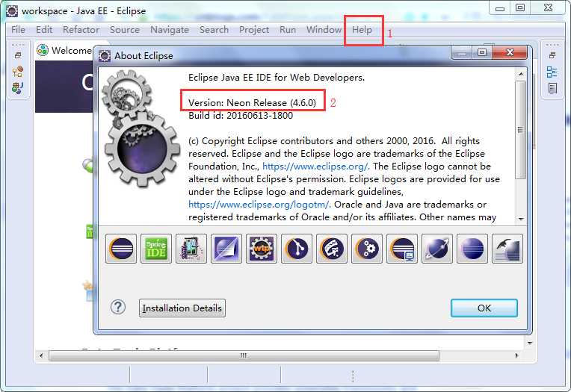Click the orbiting planet plug-in icon
This screenshot has width=571, height=392.
[437, 249]
